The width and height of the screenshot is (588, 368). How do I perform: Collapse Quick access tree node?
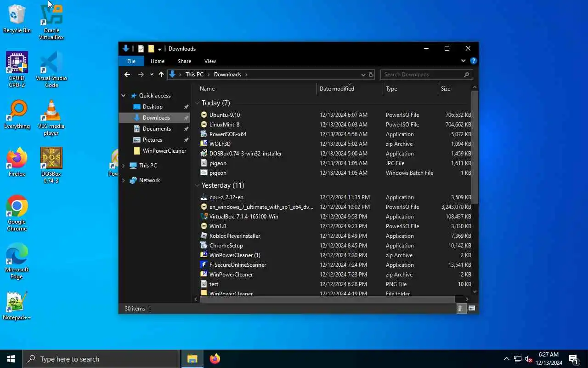[x=124, y=96]
